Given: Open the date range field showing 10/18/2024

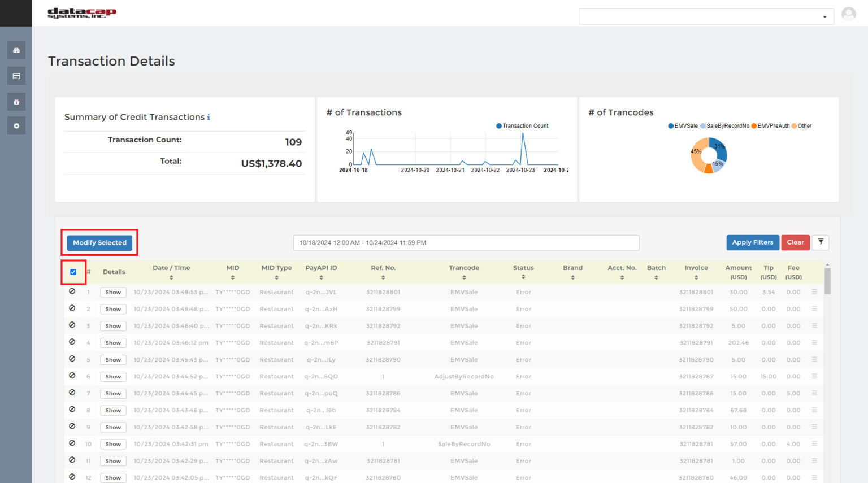Looking at the screenshot, I should coord(466,242).
